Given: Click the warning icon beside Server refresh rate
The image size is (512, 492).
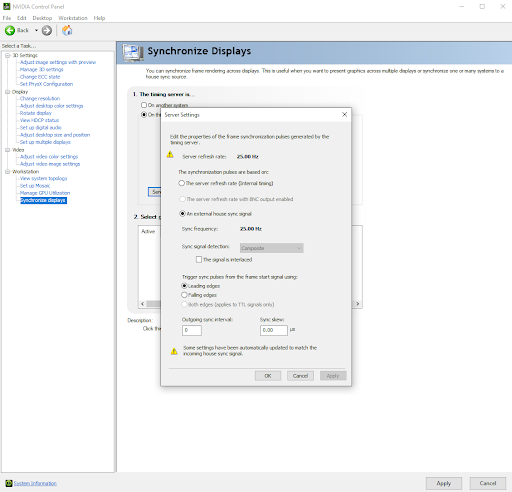Looking at the screenshot, I should 170,155.
